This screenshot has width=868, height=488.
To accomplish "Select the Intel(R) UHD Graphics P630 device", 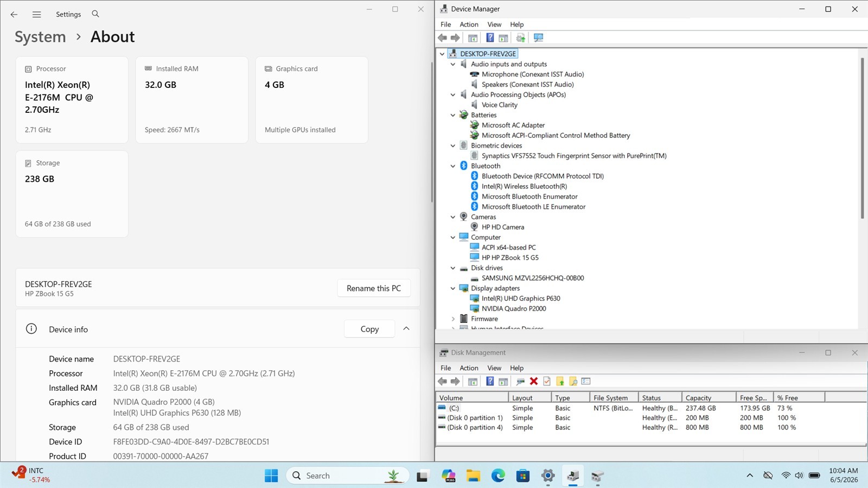I will [x=521, y=299].
